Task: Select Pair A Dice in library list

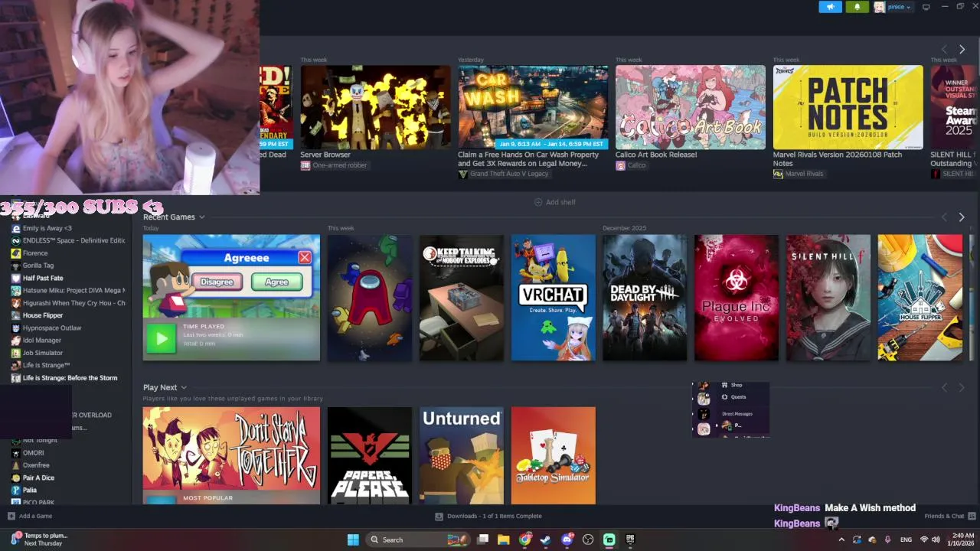Action: [38, 478]
